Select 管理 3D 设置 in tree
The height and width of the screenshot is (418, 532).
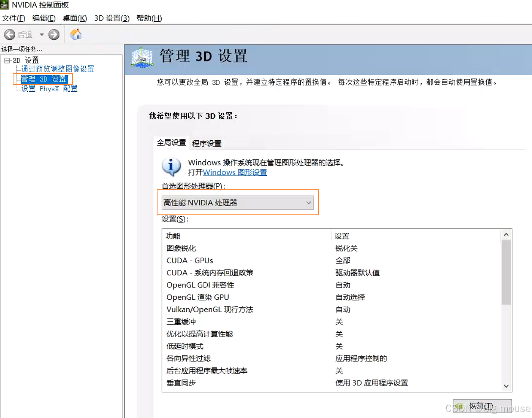point(43,79)
